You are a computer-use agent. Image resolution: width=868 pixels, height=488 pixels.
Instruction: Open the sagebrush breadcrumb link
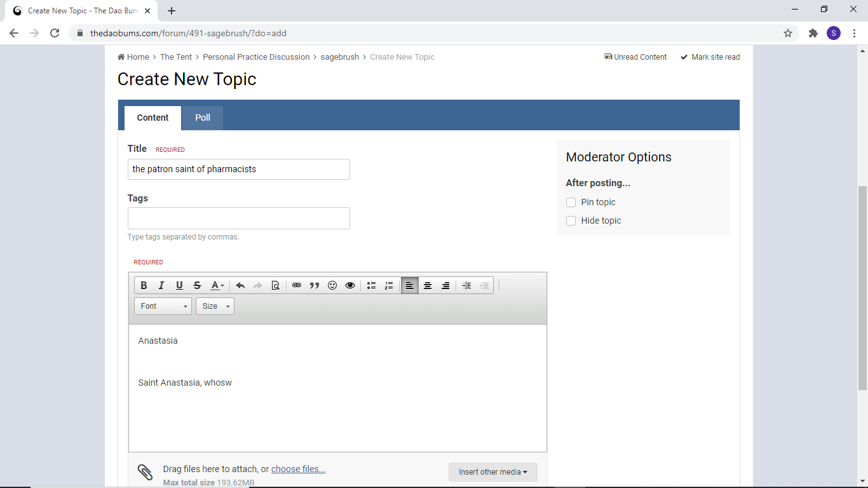tap(339, 57)
